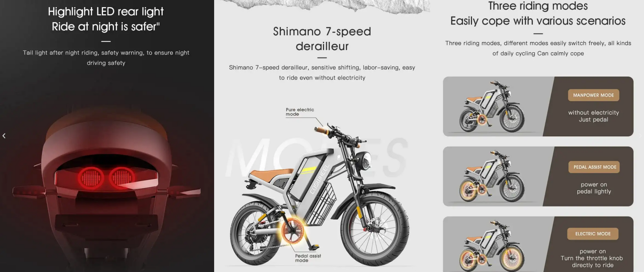Image resolution: width=644 pixels, height=272 pixels.
Task: Select the MANPOWER MODE badge
Action: point(593,95)
